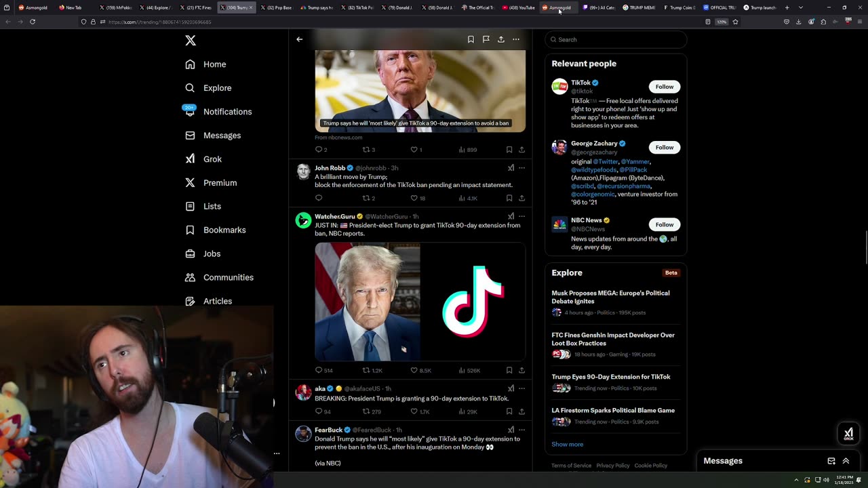Open more options on aka's post
The width and height of the screenshot is (868, 488).
[521, 388]
